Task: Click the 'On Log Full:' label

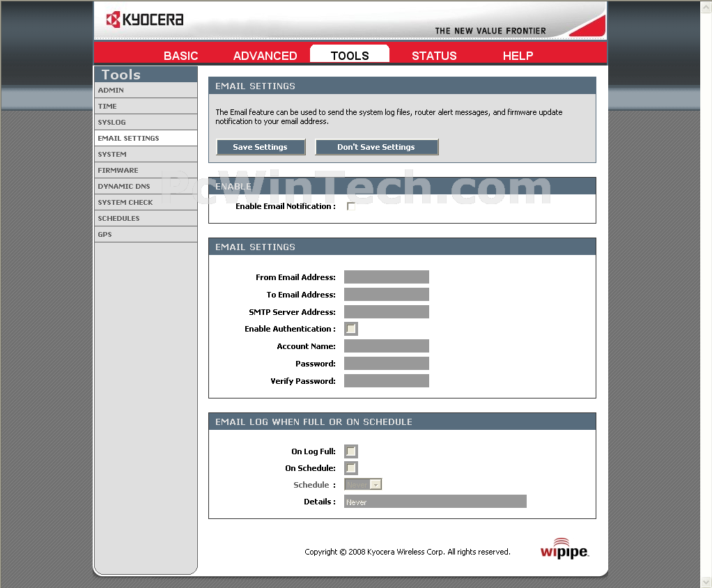Action: [314, 451]
